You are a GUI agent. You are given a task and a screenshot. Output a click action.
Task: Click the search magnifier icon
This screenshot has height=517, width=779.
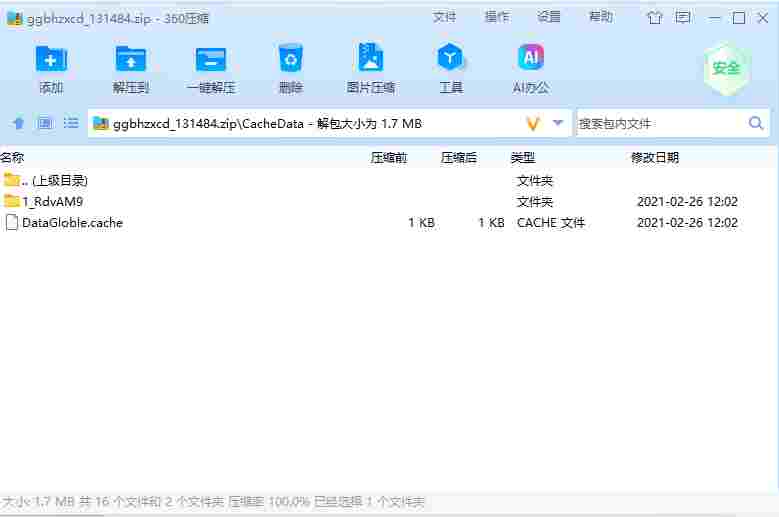(x=756, y=123)
